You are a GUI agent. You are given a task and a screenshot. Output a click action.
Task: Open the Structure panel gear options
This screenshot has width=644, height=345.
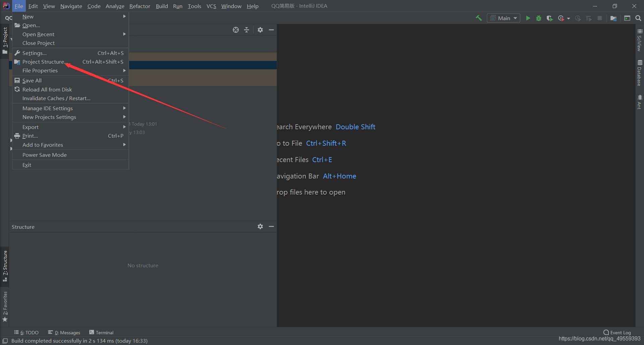coord(260,226)
